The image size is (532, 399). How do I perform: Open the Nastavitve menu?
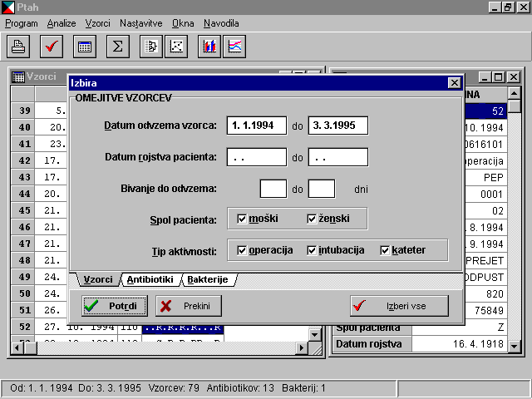click(x=141, y=23)
